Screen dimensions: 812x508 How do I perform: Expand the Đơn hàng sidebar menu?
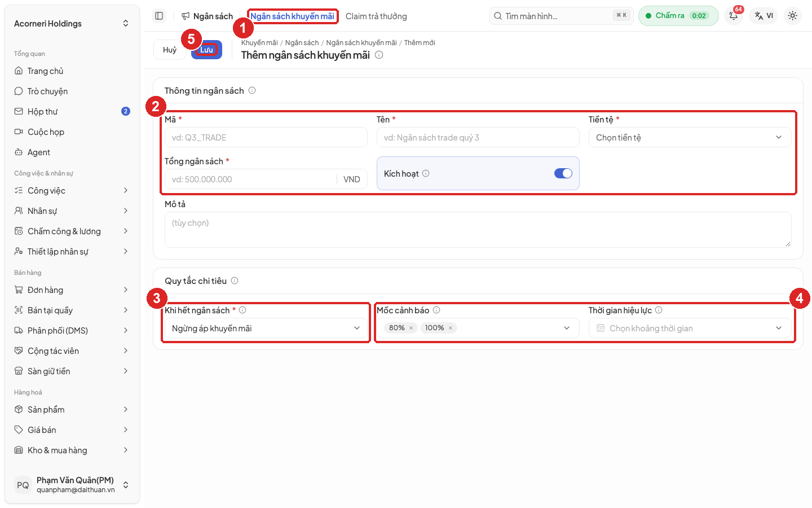72,290
